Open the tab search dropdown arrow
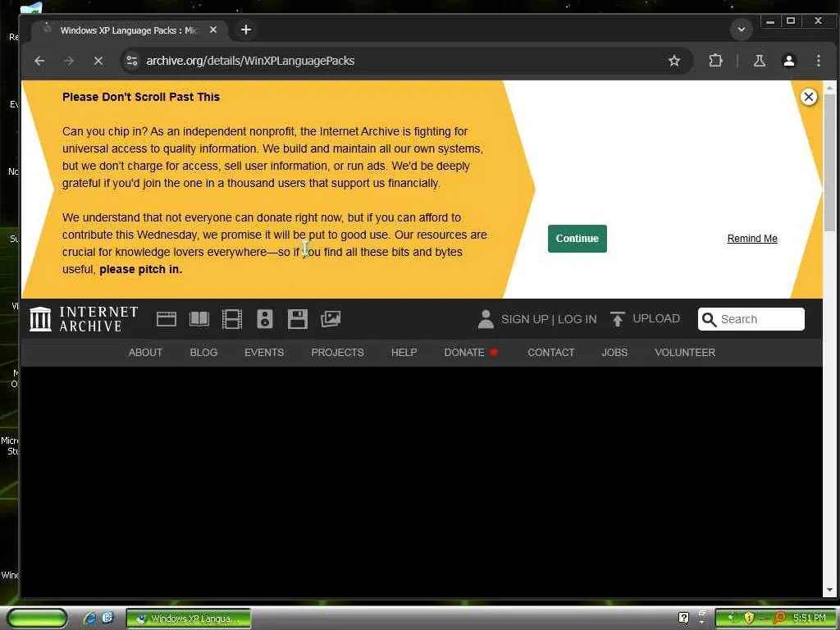Image resolution: width=840 pixels, height=630 pixels. click(742, 30)
